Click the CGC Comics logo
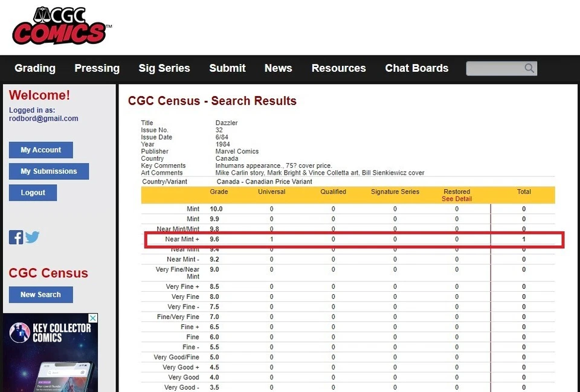Viewport: 580px width, 392px height. coord(62,26)
